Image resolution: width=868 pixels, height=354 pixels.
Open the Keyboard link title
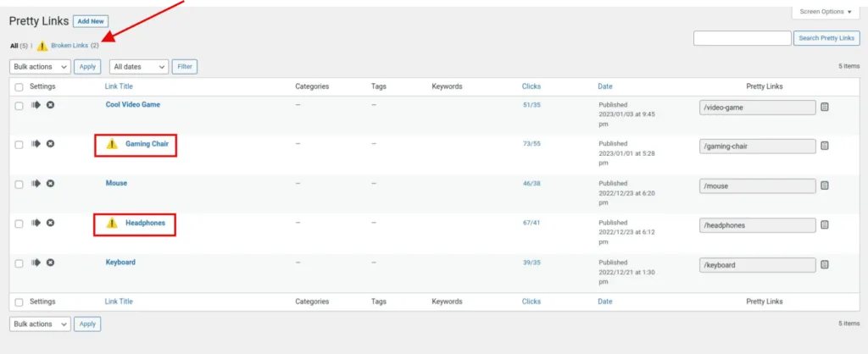tap(120, 263)
